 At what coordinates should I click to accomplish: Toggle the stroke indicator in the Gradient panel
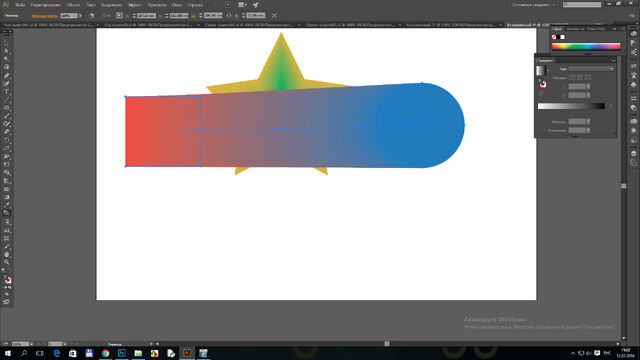(x=543, y=84)
